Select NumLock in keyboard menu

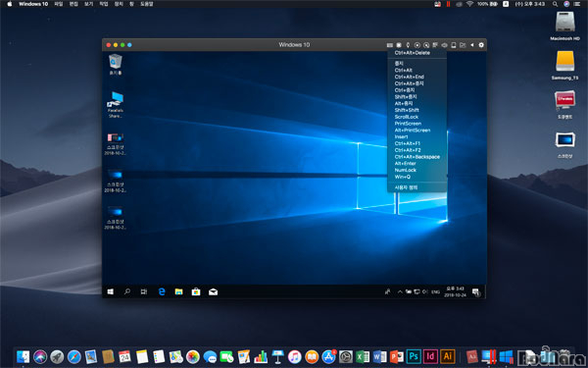406,170
